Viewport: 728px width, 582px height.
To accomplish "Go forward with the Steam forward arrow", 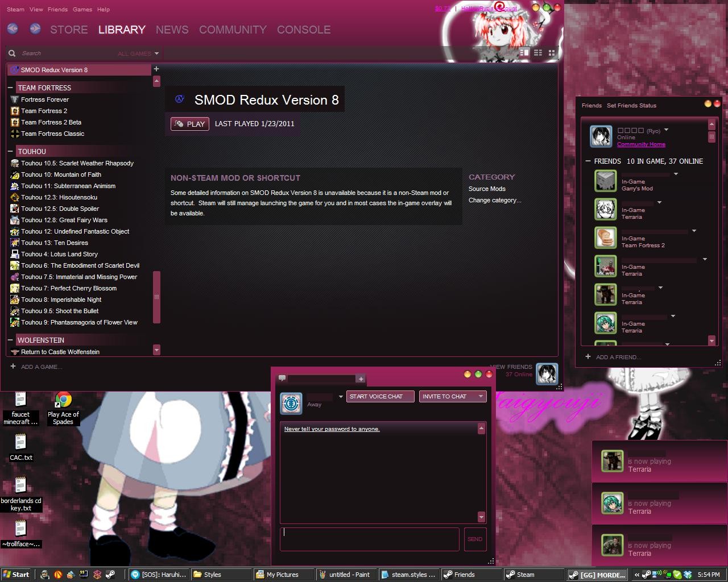I will 35,28.
